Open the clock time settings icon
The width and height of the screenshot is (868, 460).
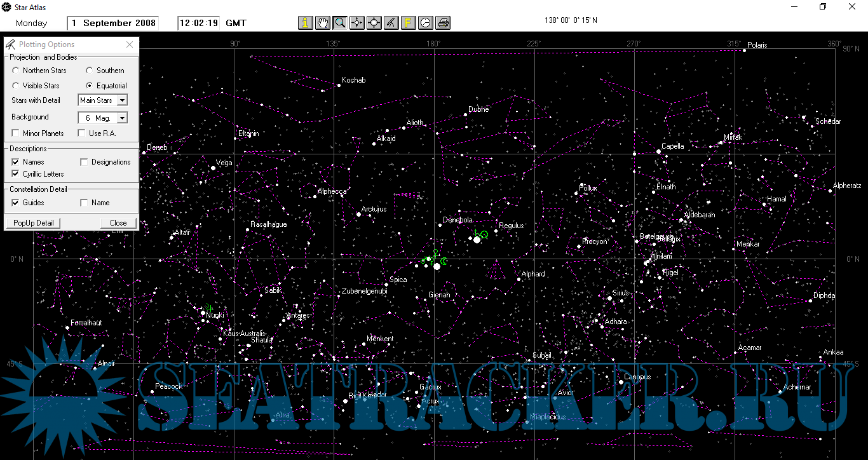point(426,23)
